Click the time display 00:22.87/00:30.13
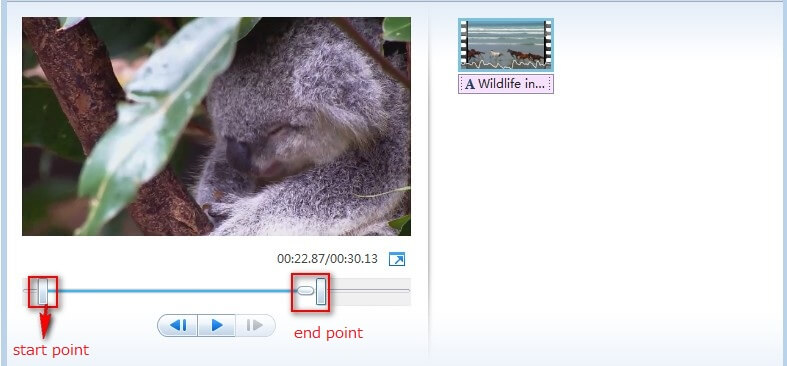Viewport: 787px width, 366px height. coord(327,259)
